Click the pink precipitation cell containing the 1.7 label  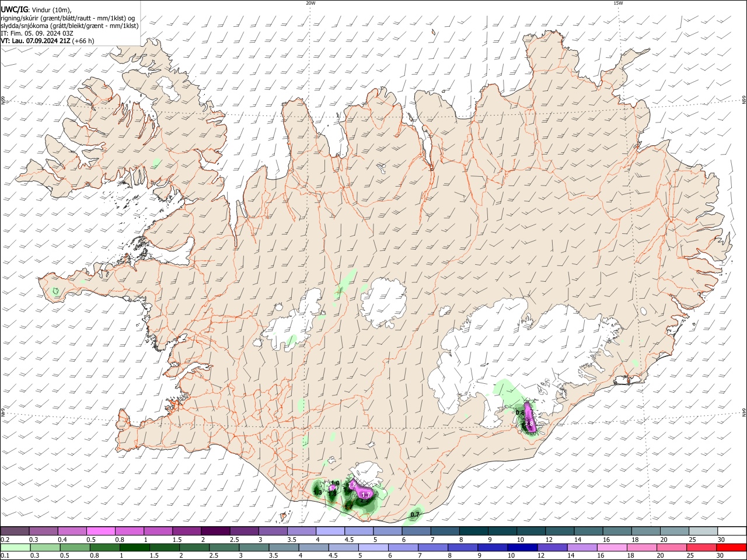coord(362,491)
